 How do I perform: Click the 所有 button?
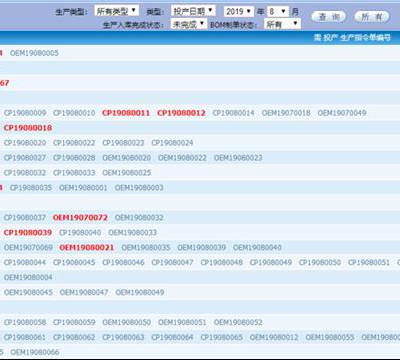pos(372,17)
